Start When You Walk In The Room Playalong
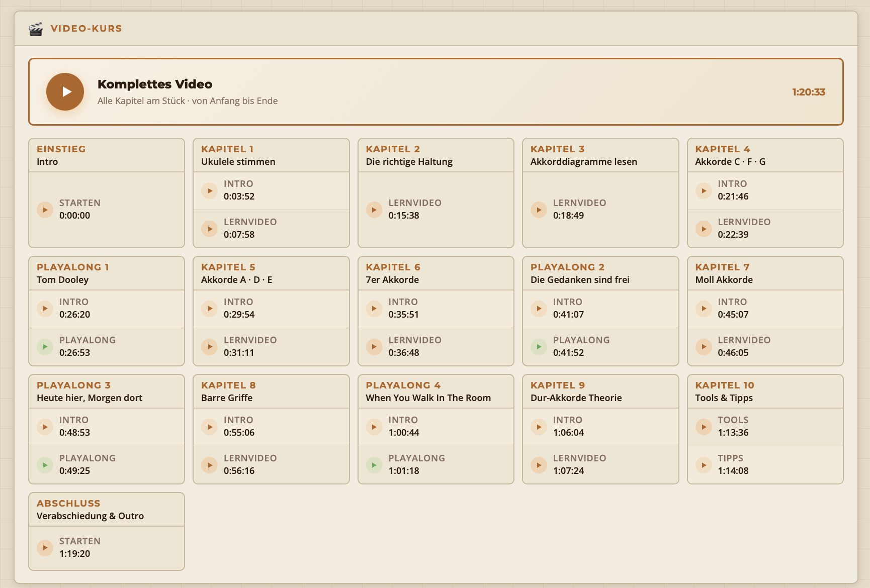Image resolution: width=870 pixels, height=588 pixels. [374, 465]
